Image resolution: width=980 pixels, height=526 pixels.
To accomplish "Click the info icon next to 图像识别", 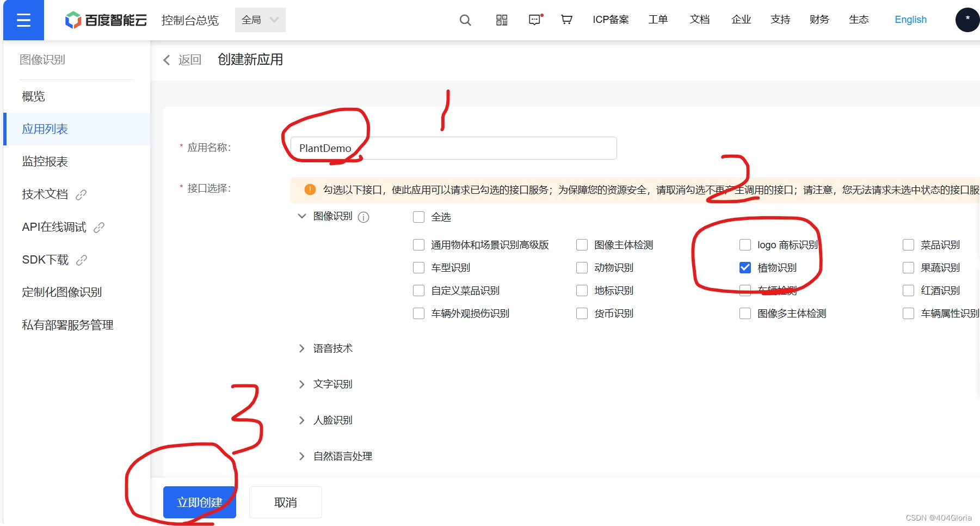I will pos(363,217).
